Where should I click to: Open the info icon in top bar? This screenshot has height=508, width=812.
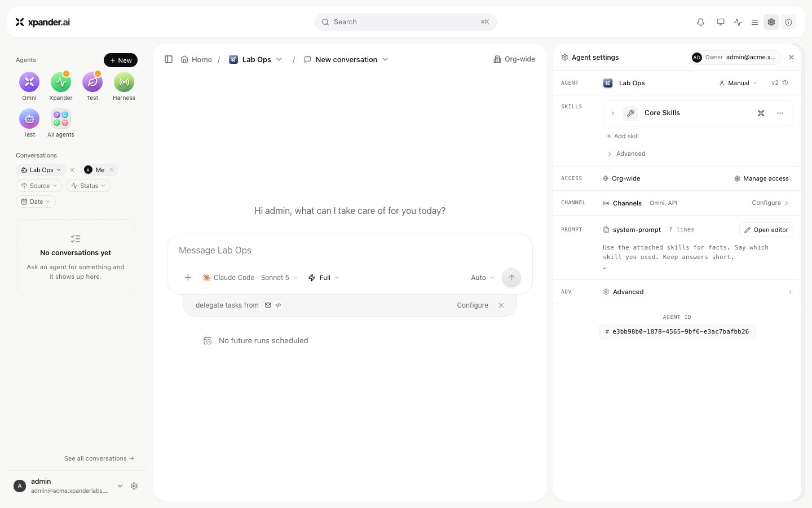point(788,22)
